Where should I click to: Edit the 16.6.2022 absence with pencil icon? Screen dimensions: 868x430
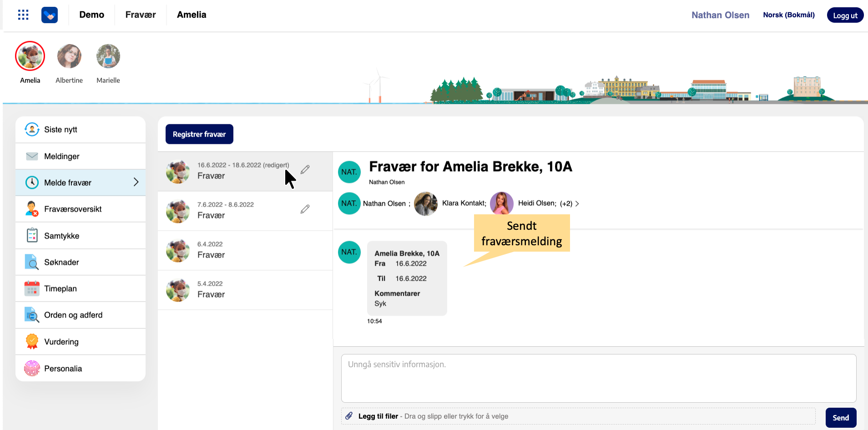tap(305, 169)
